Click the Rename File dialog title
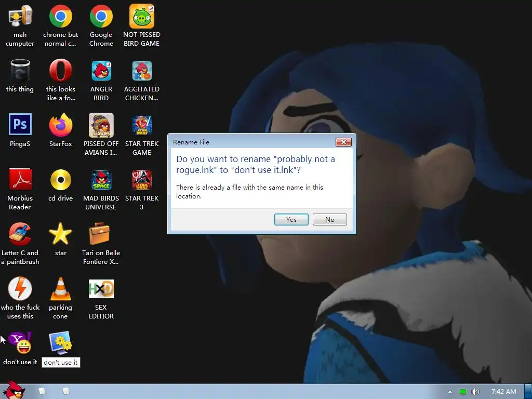 [x=191, y=142]
